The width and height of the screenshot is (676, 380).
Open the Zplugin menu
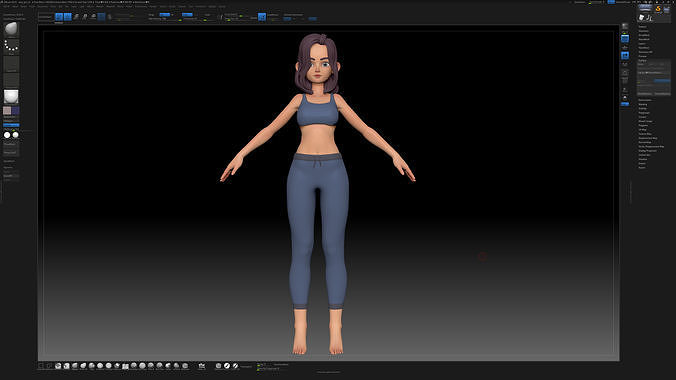pos(213,6)
